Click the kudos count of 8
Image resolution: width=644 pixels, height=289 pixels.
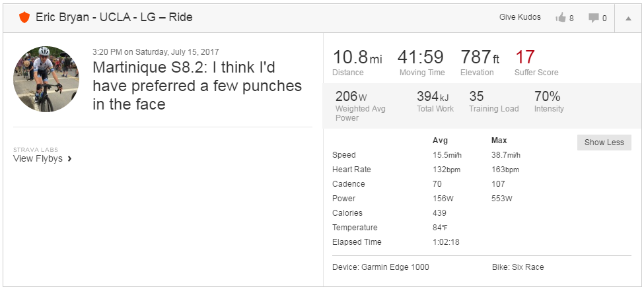click(571, 18)
